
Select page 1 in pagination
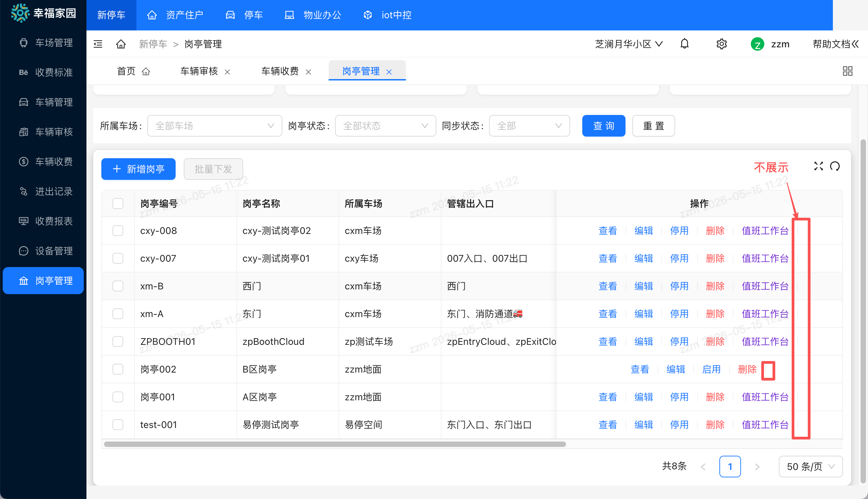(730, 467)
